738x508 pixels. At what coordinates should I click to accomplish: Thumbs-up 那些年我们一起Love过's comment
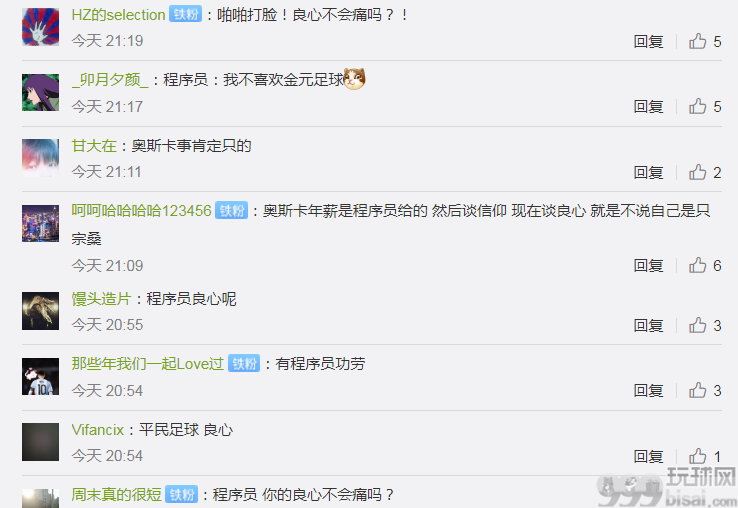click(698, 390)
